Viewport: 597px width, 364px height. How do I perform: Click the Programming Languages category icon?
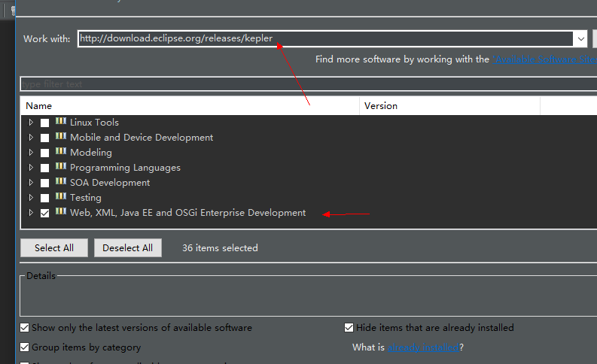tap(61, 166)
